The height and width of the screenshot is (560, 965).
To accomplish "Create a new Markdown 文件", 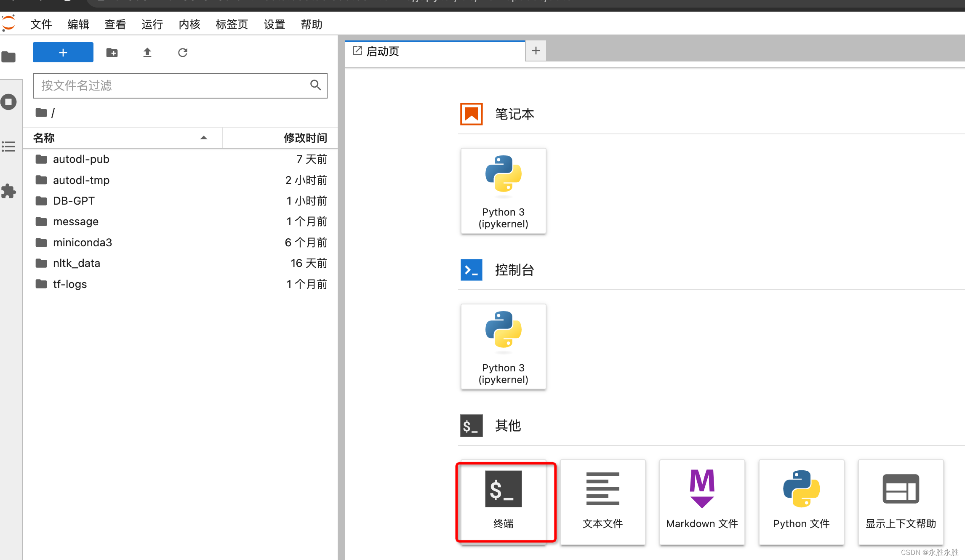I will tap(702, 501).
